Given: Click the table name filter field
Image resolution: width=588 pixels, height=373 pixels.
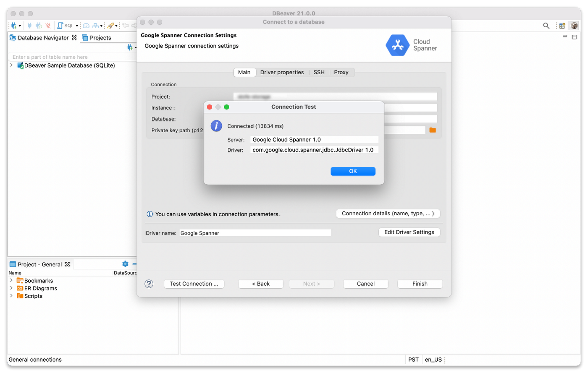Looking at the screenshot, I should click(x=72, y=57).
